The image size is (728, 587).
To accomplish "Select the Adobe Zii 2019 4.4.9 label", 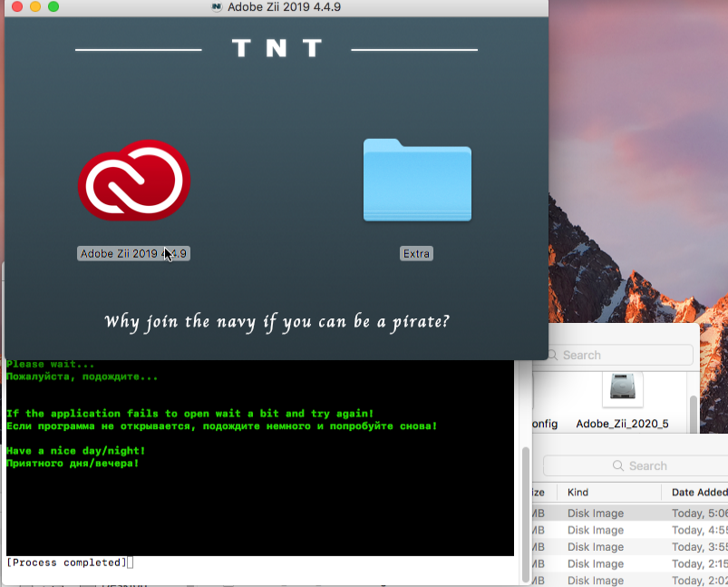I will 133,253.
